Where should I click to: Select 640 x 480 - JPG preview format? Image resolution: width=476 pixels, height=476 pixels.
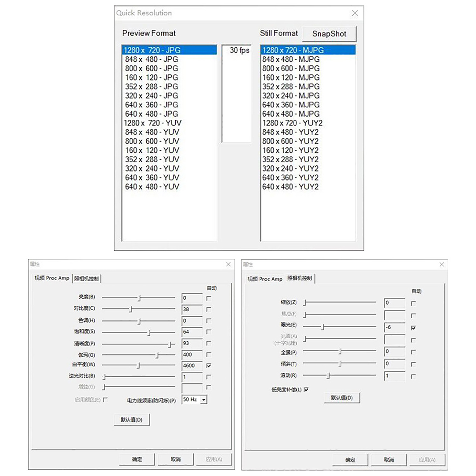pyautogui.click(x=151, y=114)
